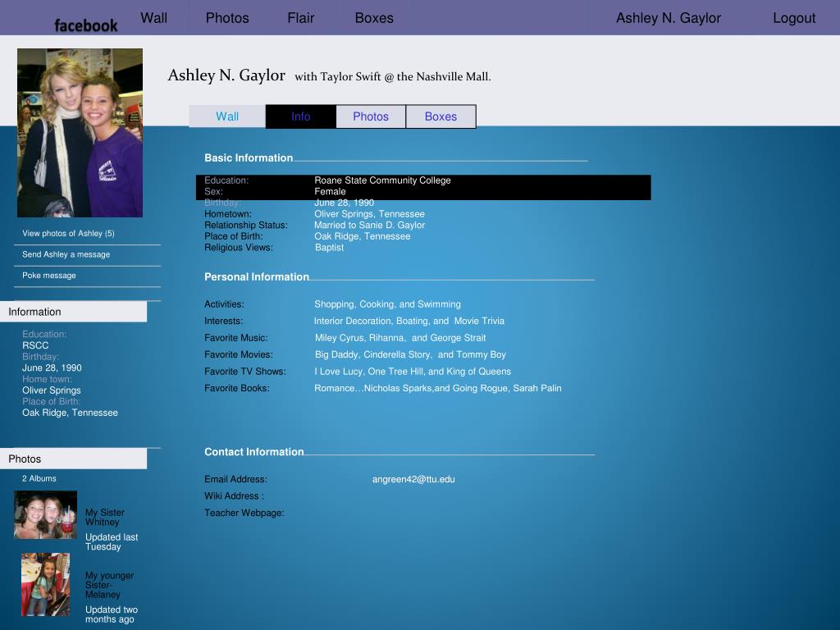
Task: Click hometown Oliver Springs, Tennessee in Basic Information
Action: (369, 214)
